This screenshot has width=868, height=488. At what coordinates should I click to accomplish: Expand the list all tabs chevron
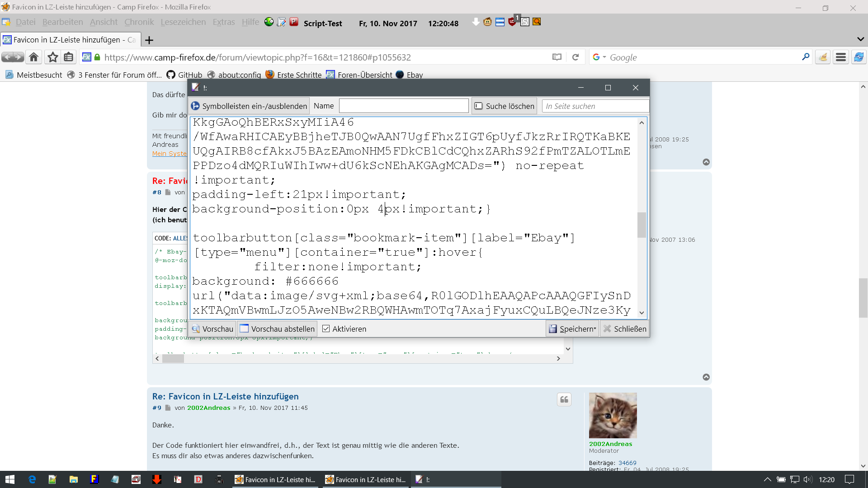coord(860,39)
